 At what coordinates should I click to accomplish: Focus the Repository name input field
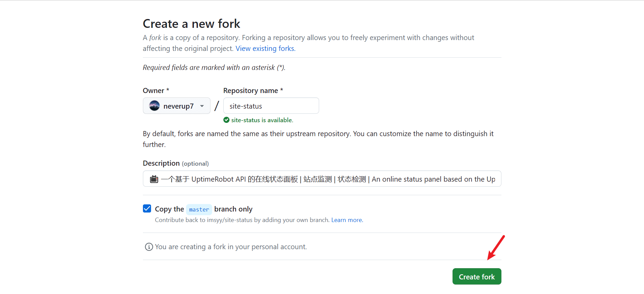tap(271, 106)
